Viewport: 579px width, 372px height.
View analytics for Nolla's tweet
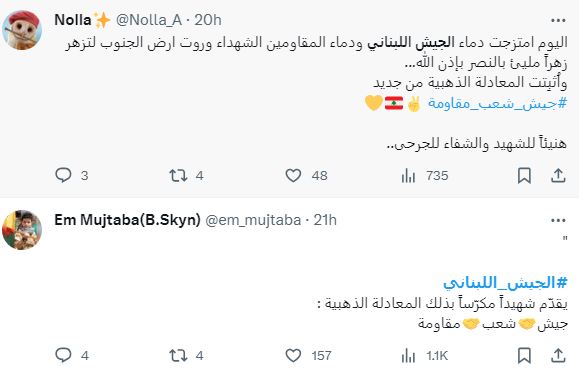coord(408,175)
